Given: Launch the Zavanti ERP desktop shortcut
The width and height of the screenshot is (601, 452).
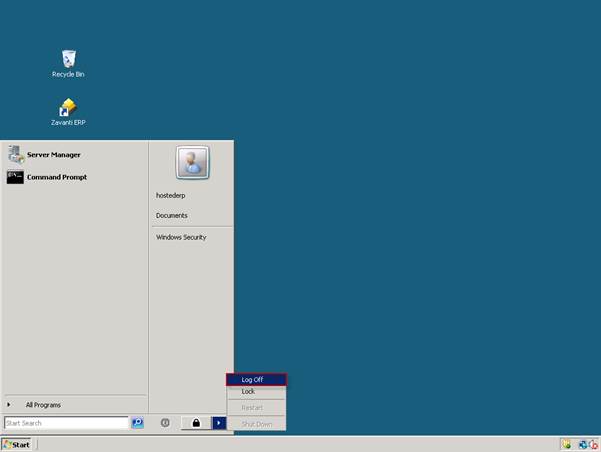Looking at the screenshot, I should 68,108.
